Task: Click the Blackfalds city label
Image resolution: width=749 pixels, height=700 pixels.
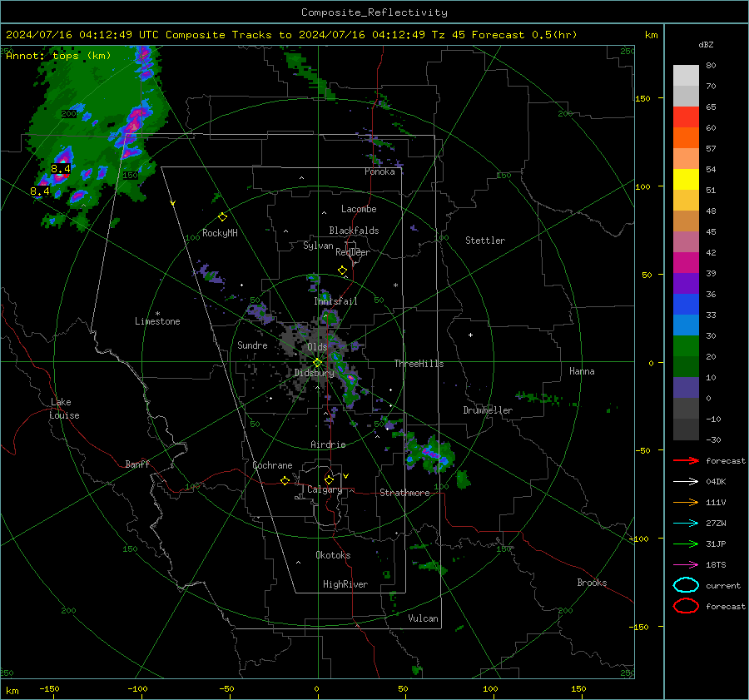Action: coord(354,231)
